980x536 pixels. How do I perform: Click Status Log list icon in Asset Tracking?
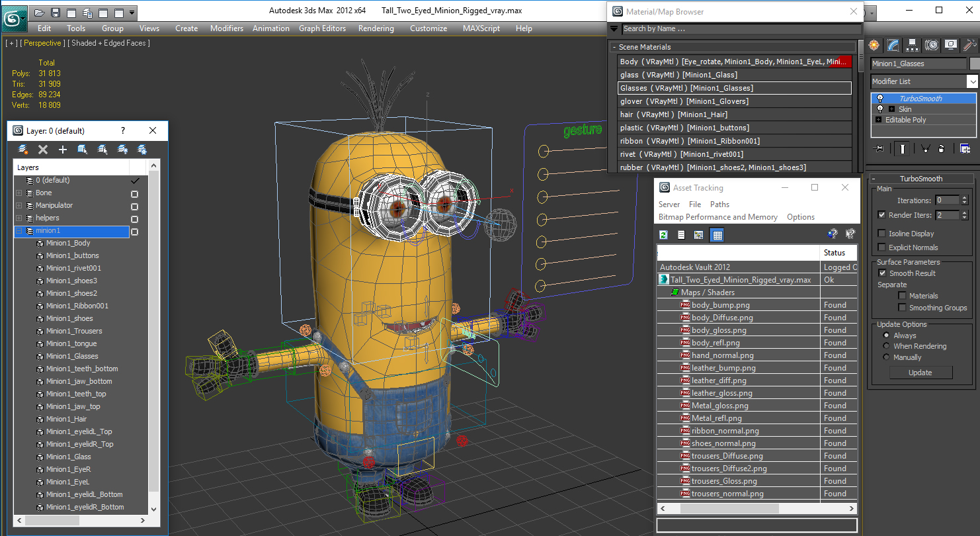click(681, 234)
